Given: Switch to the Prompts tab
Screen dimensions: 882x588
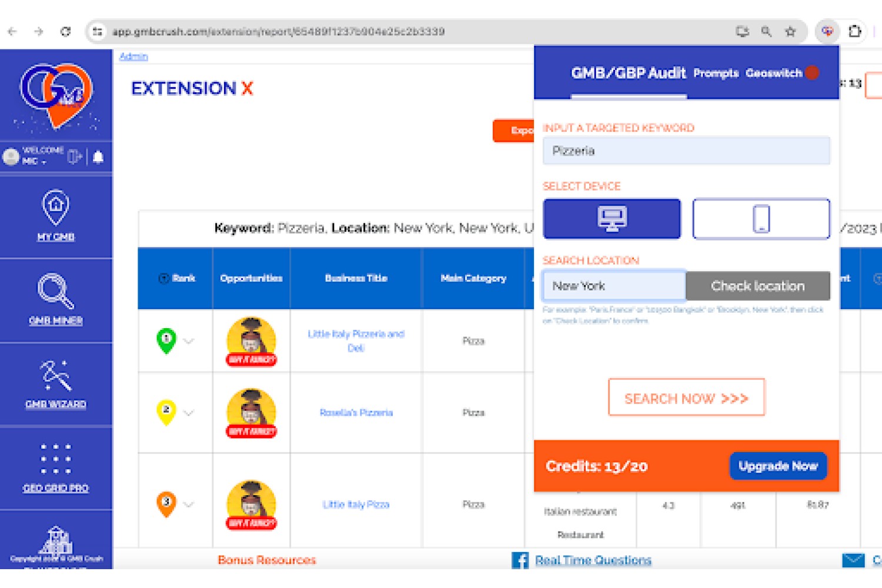Looking at the screenshot, I should click(716, 73).
